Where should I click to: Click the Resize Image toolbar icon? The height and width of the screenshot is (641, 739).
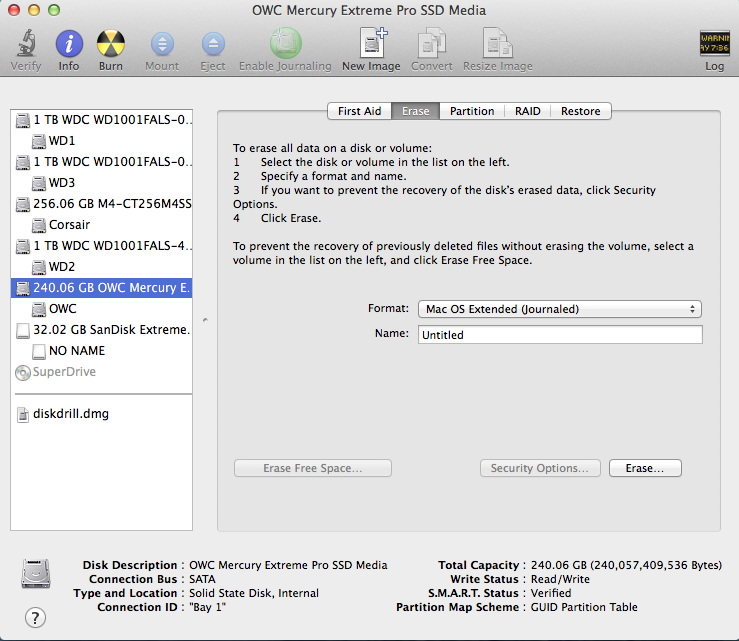tap(498, 43)
